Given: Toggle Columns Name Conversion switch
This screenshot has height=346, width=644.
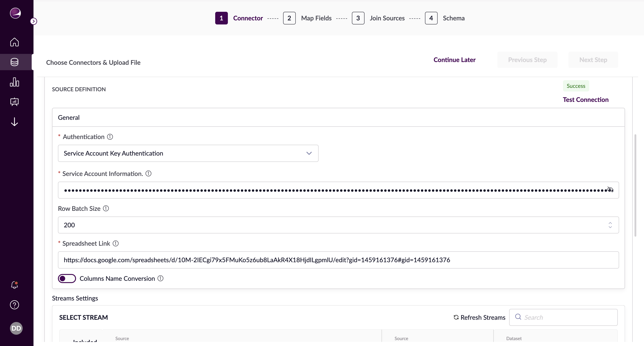Looking at the screenshot, I should 67,278.
